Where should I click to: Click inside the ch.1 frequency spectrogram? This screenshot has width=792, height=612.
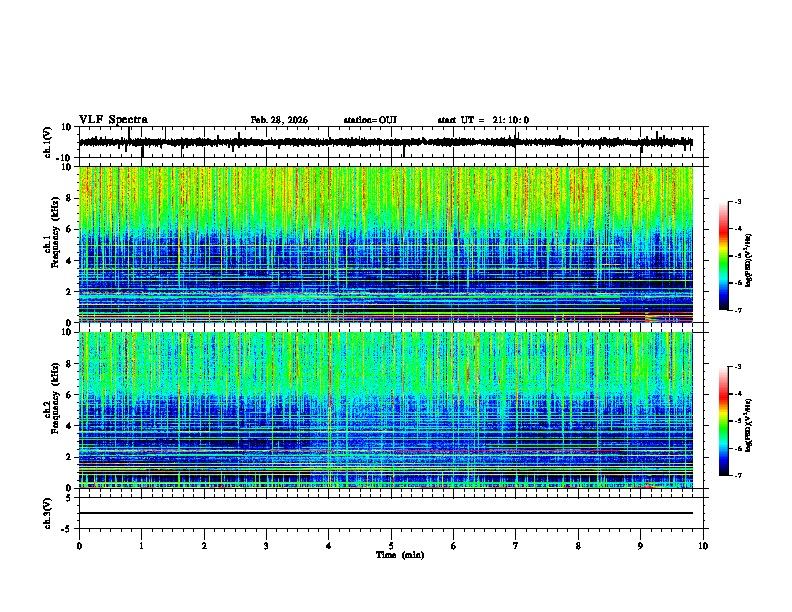click(385, 244)
